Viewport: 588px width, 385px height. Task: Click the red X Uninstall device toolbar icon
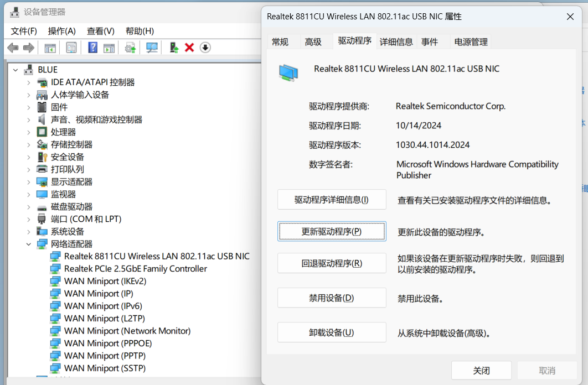click(189, 48)
